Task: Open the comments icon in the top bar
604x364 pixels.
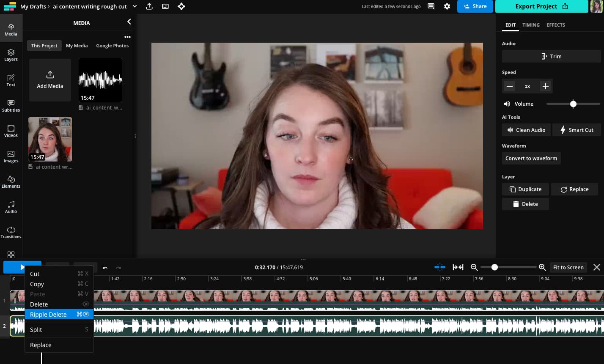Action: tap(431, 6)
